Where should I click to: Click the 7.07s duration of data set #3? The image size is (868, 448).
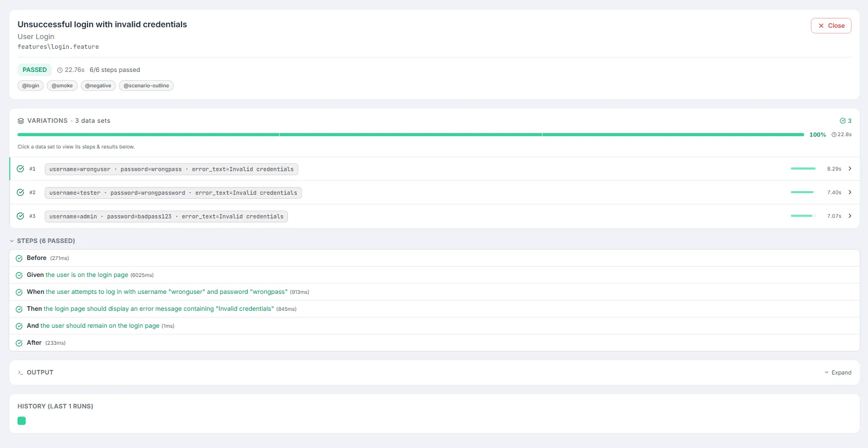pos(834,216)
